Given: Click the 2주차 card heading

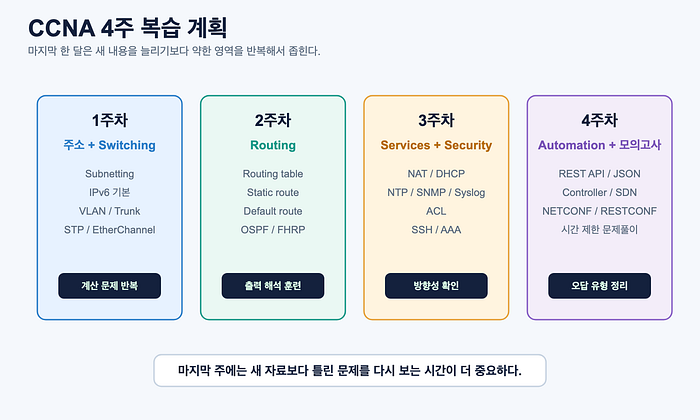Looking at the screenshot, I should 273,120.
